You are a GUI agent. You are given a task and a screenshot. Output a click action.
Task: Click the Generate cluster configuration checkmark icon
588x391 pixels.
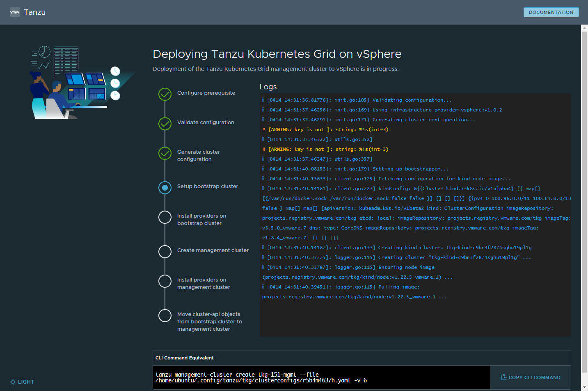(x=165, y=153)
